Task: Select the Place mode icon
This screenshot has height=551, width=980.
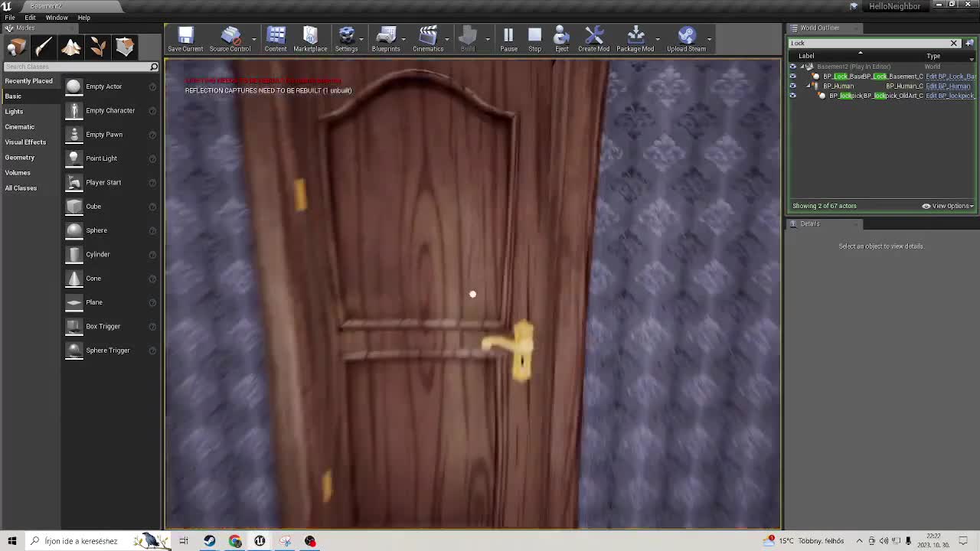Action: point(17,47)
